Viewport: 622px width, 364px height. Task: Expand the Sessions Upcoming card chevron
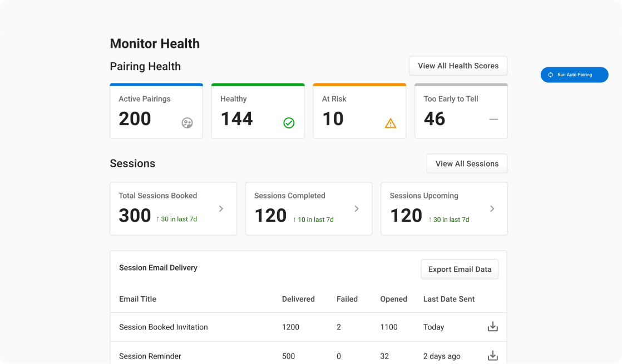492,208
